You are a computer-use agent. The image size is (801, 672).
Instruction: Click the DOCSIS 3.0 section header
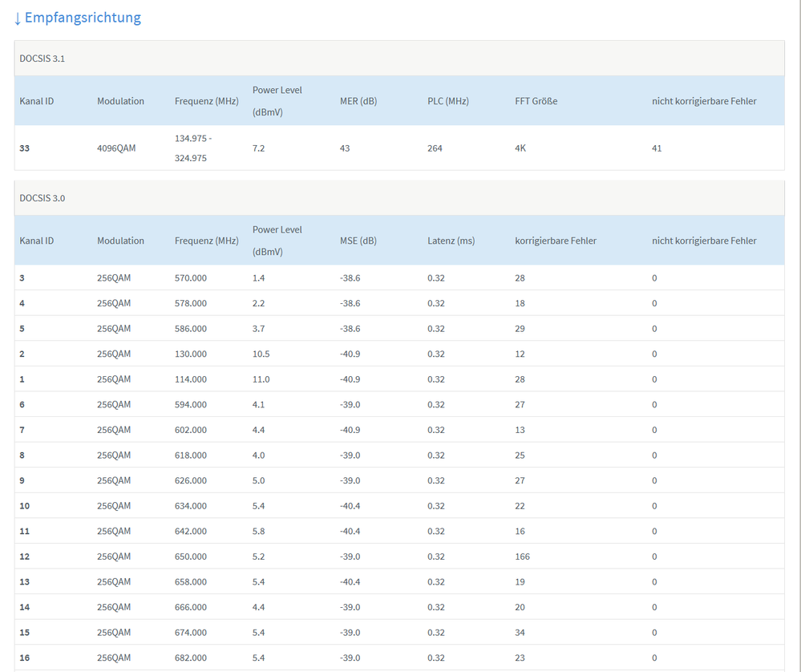[x=42, y=198]
